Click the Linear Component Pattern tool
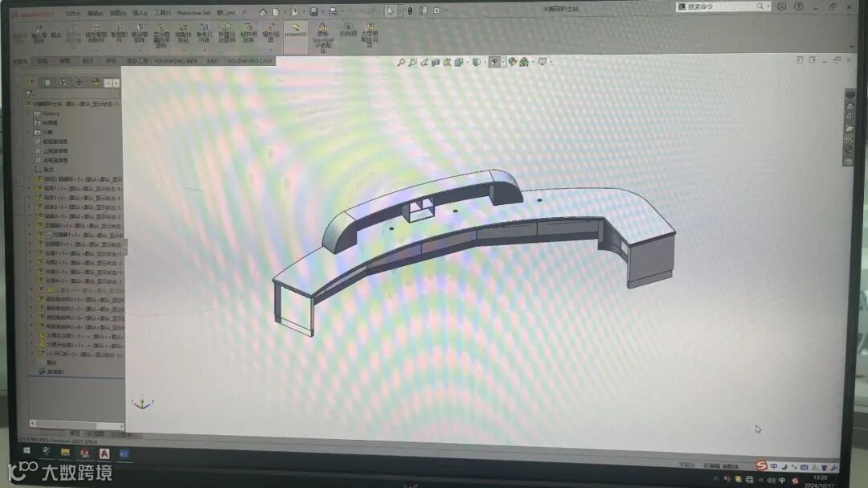 coord(96,33)
